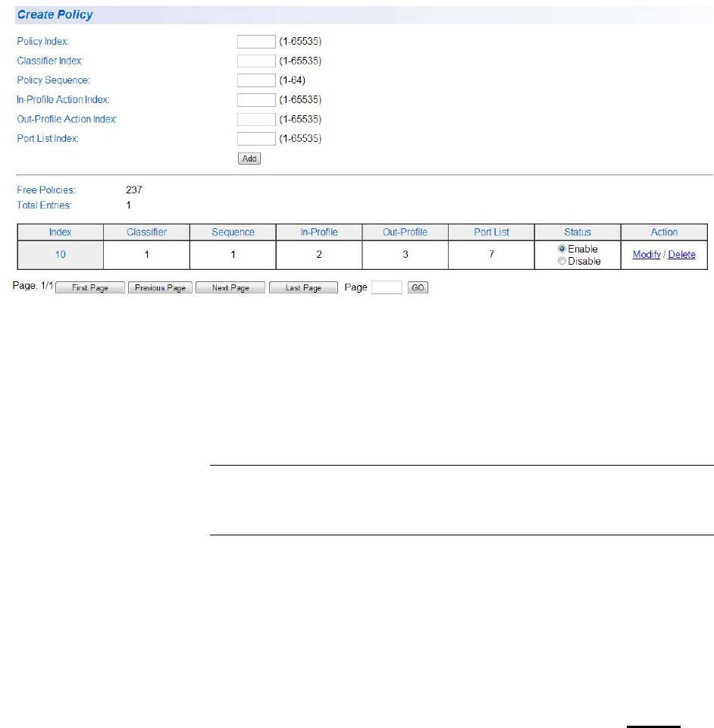Select the Enable radio button
The height and width of the screenshot is (728, 714).
[x=562, y=249]
